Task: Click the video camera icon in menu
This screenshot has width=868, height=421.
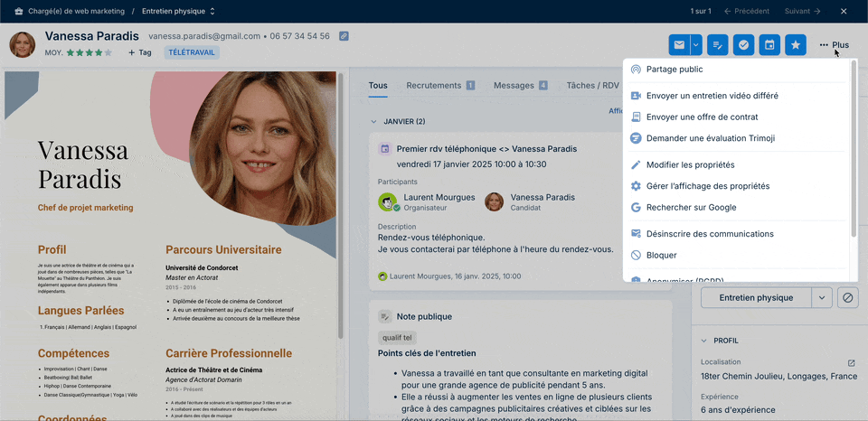Action: [x=636, y=96]
